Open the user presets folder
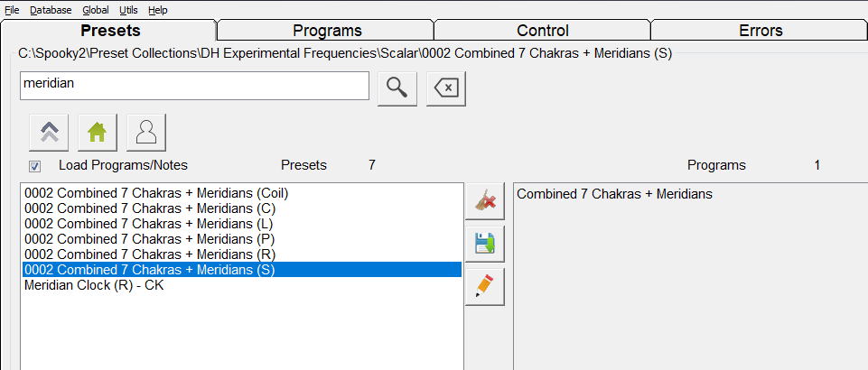Viewport: 868px width, 370px height. pos(145,133)
